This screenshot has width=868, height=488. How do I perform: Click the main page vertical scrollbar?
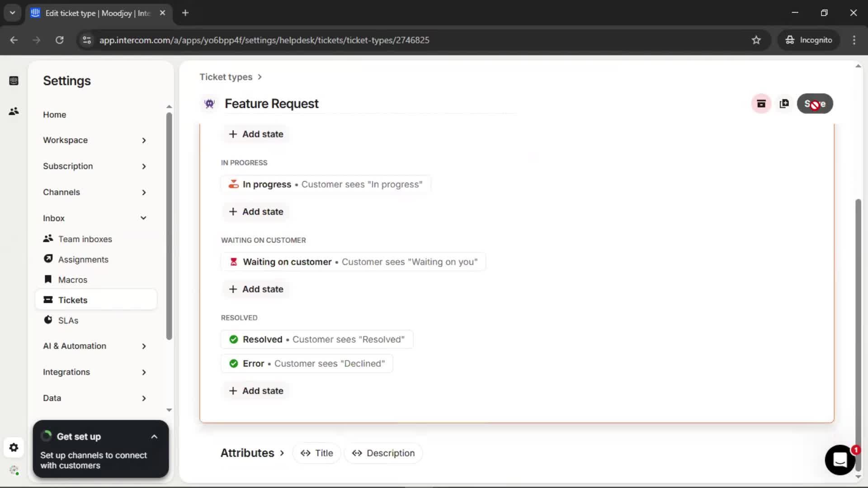858,334
